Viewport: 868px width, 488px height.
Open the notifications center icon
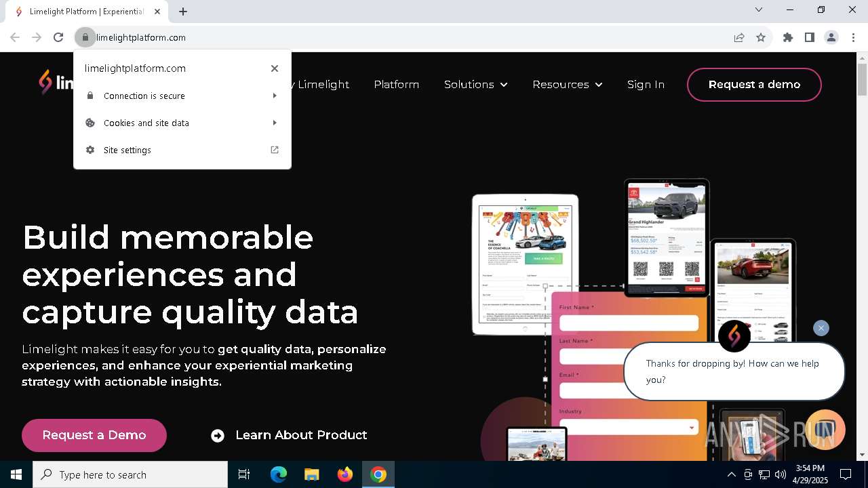click(x=846, y=474)
